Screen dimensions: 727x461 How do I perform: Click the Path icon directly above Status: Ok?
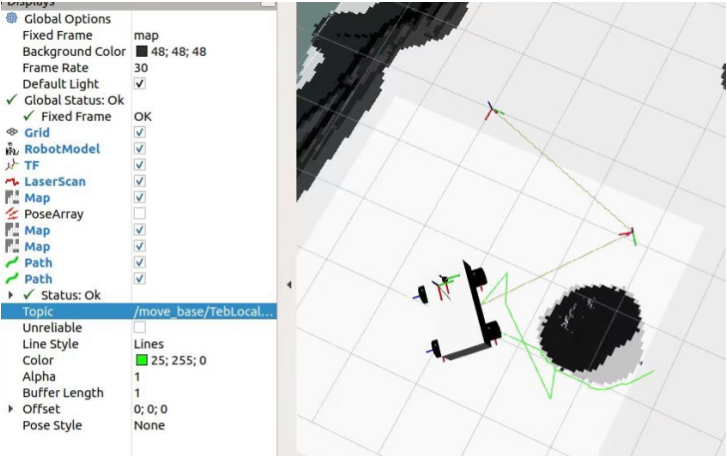12,279
